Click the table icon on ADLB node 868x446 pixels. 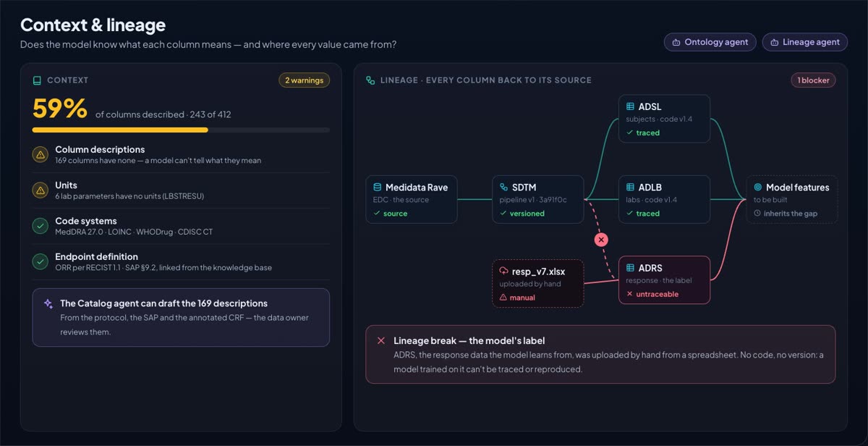[x=631, y=187]
